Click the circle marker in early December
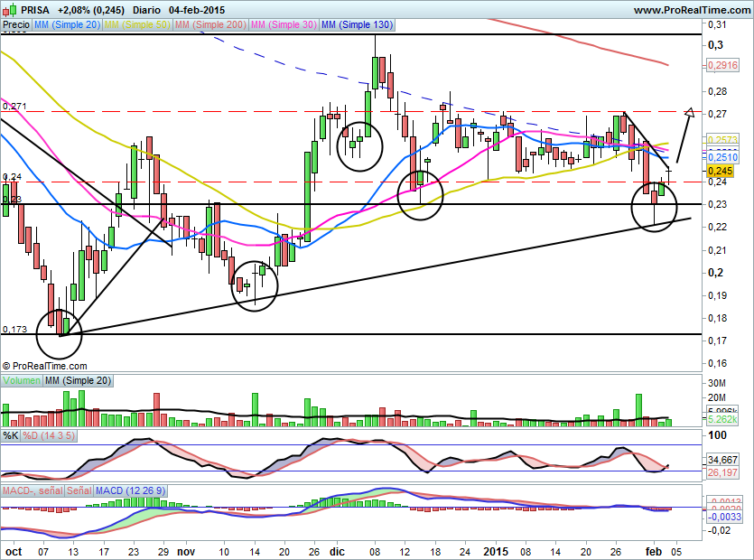 tap(359, 145)
